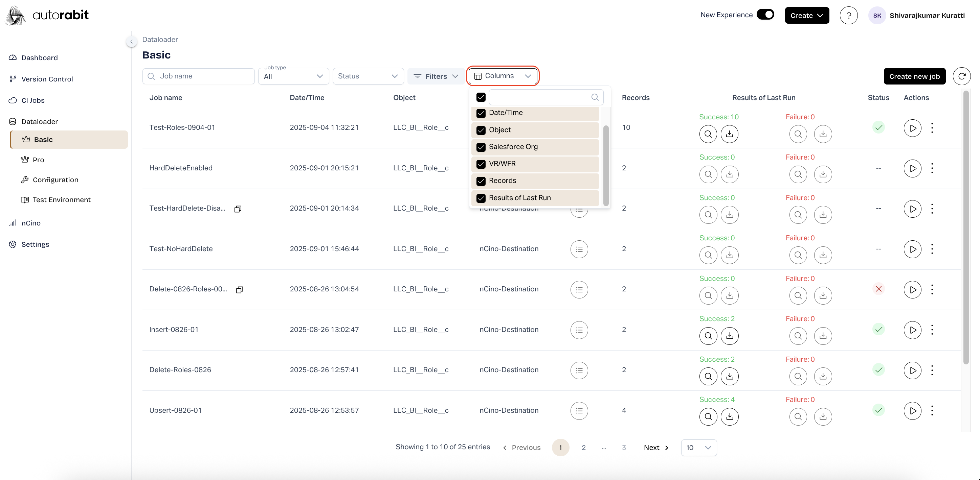Image resolution: width=980 pixels, height=480 pixels.
Task: Toggle the New Experience switch
Action: 765,15
